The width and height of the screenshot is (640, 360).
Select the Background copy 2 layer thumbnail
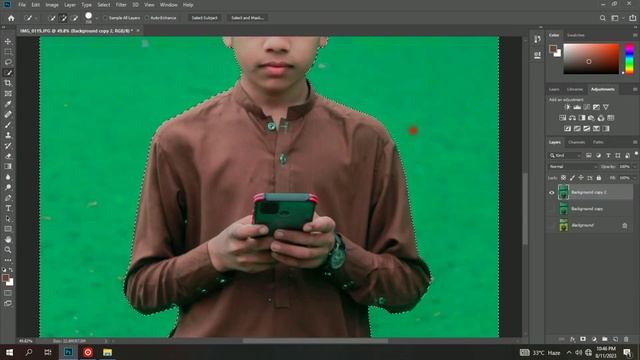pyautogui.click(x=563, y=192)
